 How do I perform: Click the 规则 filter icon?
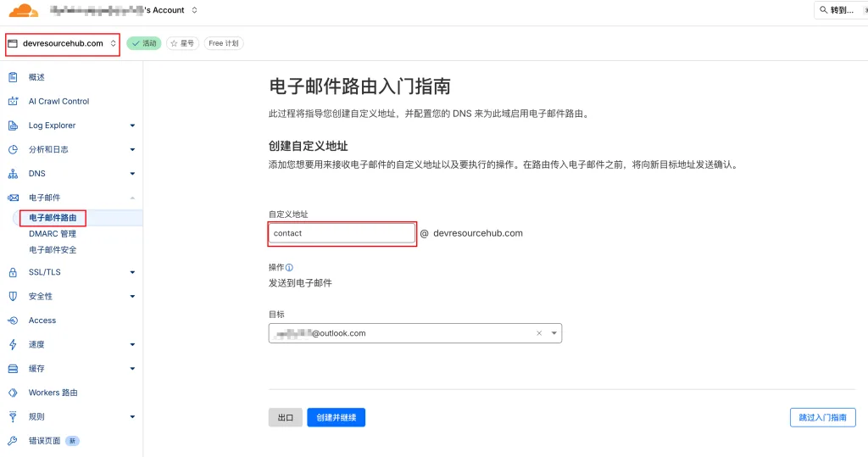(13, 416)
